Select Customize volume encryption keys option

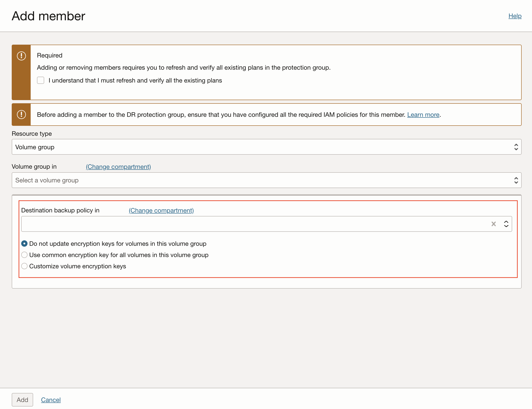point(24,266)
